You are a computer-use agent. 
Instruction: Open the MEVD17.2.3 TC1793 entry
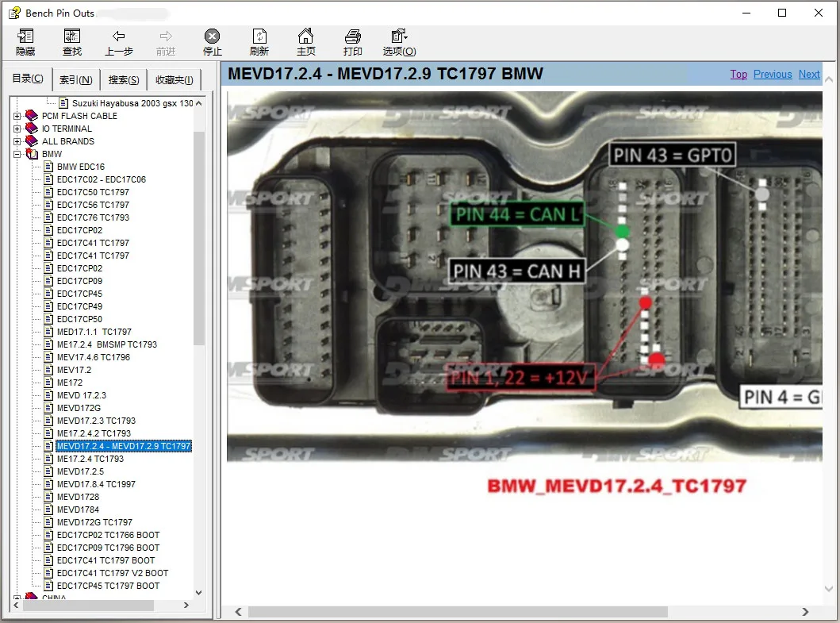(97, 421)
